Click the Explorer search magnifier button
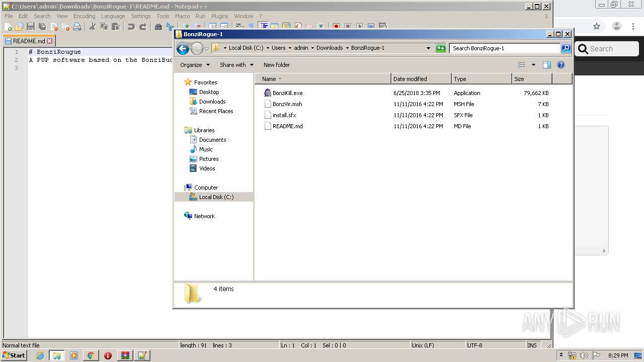This screenshot has width=644, height=362. pos(566,48)
